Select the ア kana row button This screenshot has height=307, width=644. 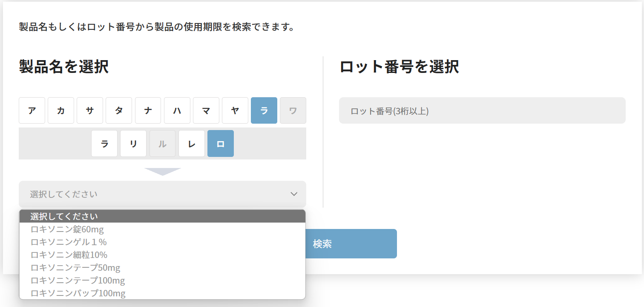[x=32, y=110]
